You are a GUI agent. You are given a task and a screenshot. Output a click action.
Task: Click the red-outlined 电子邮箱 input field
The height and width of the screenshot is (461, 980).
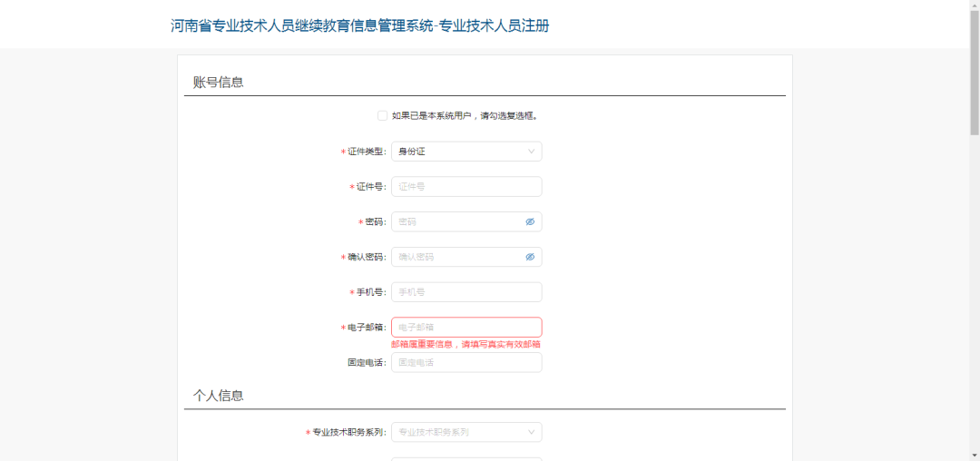coord(465,327)
